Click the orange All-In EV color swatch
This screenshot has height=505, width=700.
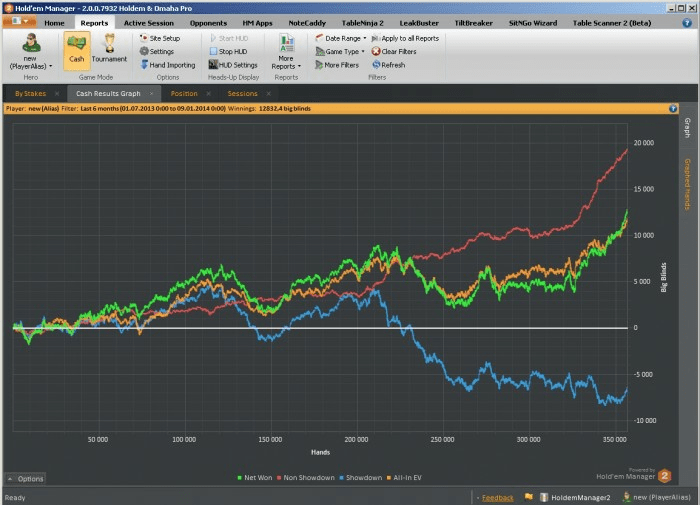[389, 478]
